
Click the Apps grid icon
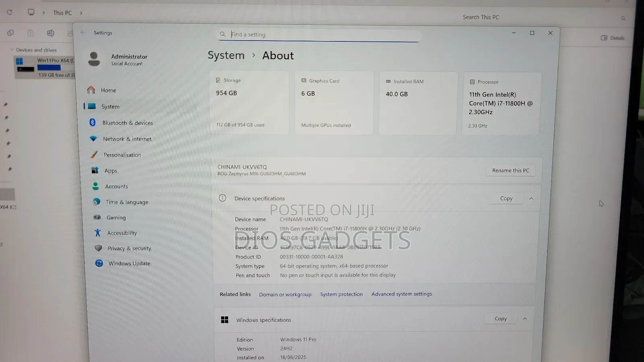point(95,170)
